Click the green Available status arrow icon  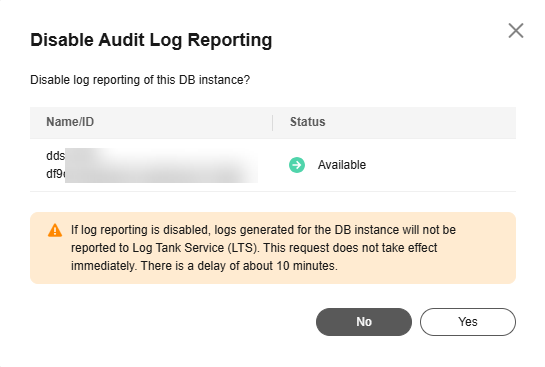[297, 165]
